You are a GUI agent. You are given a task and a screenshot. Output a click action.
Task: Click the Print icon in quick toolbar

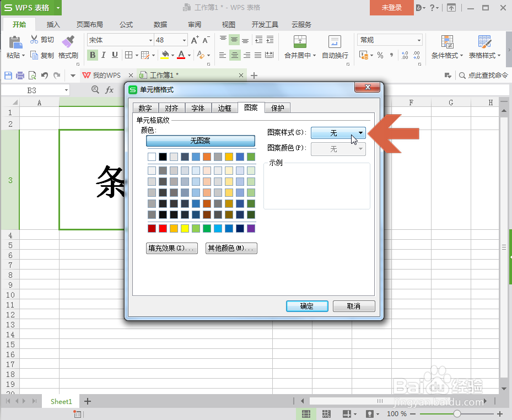coord(20,76)
